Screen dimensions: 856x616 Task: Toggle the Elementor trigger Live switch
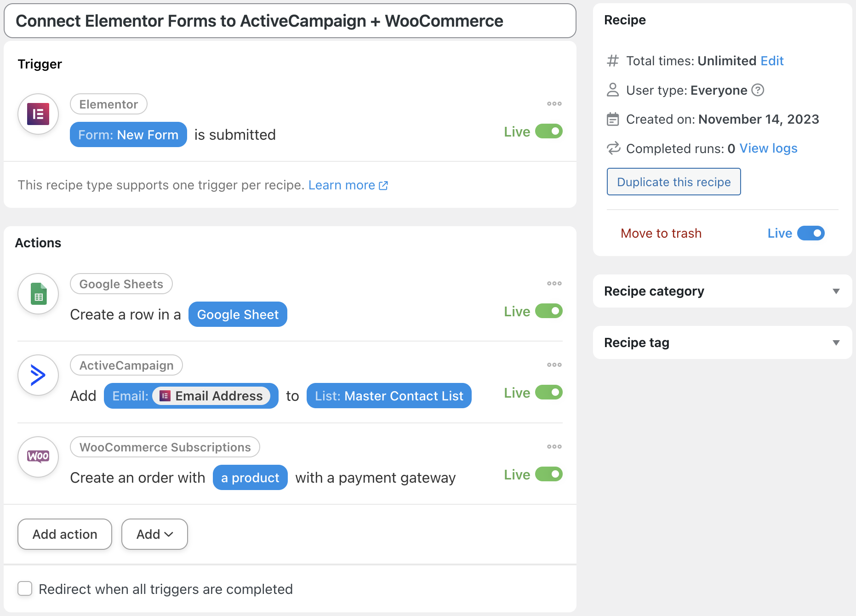(549, 131)
